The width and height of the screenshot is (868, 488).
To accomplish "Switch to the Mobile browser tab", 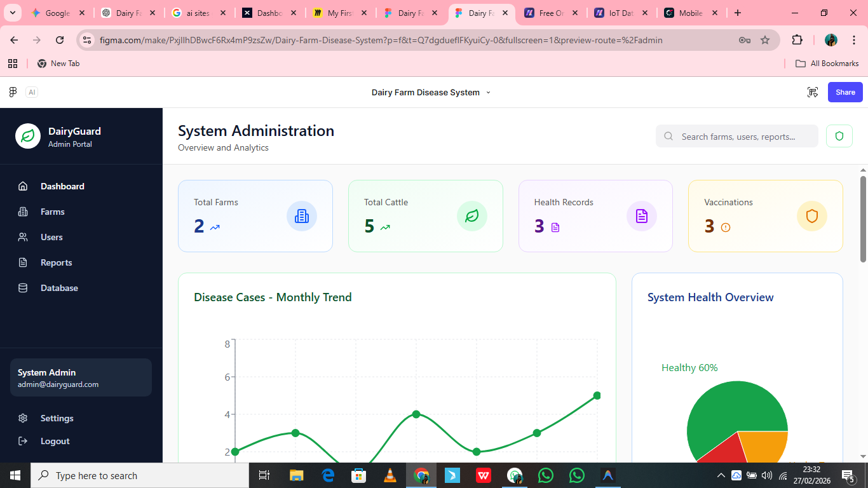I will pyautogui.click(x=691, y=13).
